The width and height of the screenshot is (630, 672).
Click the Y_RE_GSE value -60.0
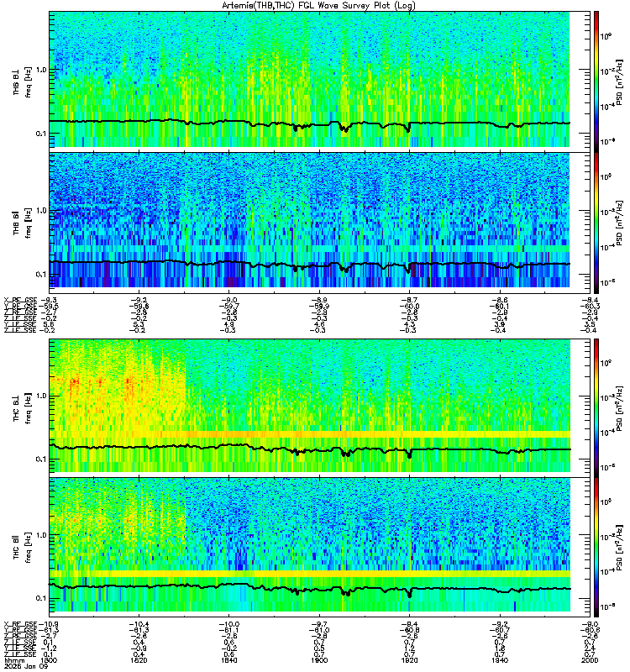tap(409, 307)
